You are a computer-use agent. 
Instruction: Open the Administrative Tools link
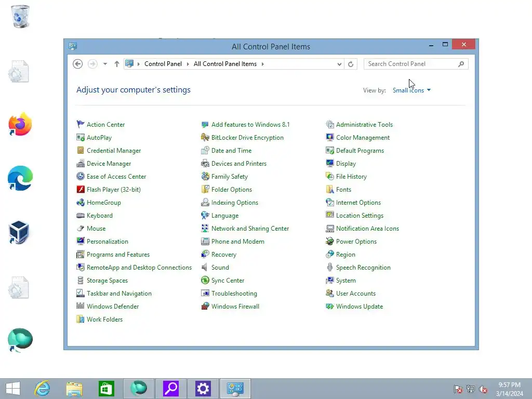tap(364, 125)
